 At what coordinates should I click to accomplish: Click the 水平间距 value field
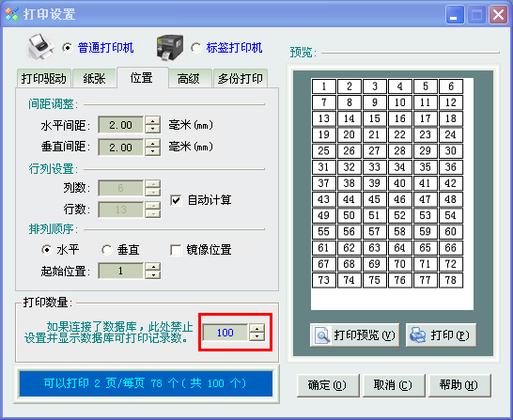tap(120, 125)
